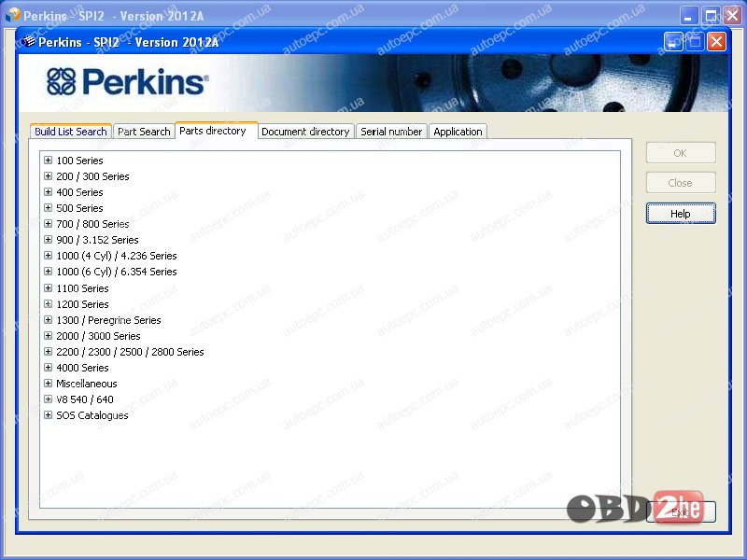
Task: Select the 'Miscellaneous' tree label
Action: pyautogui.click(x=87, y=384)
